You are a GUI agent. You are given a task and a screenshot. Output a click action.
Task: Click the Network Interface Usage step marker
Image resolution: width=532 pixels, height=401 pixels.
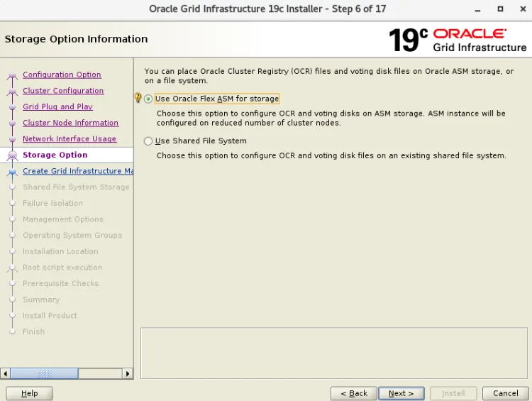(x=13, y=139)
